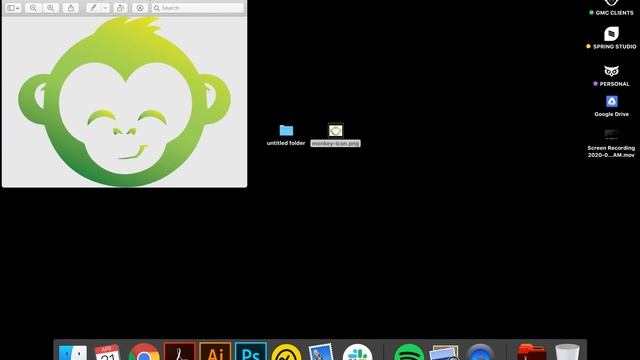Expand the pen tool dropdown arrow
This screenshot has height=360, width=640.
click(x=105, y=8)
